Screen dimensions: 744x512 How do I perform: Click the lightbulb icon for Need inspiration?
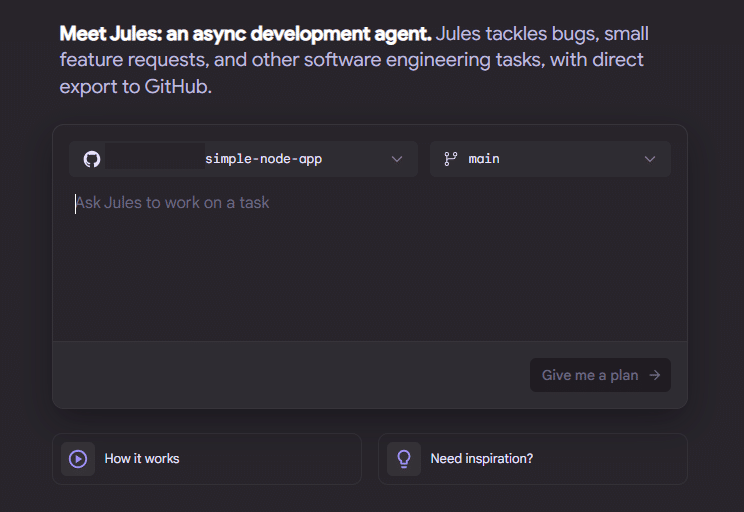pyautogui.click(x=404, y=459)
